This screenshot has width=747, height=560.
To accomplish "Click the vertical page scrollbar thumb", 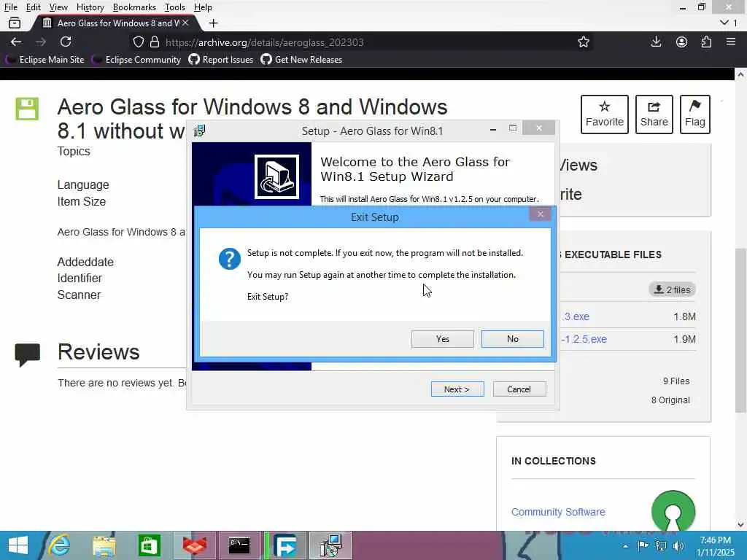I will click(740, 330).
